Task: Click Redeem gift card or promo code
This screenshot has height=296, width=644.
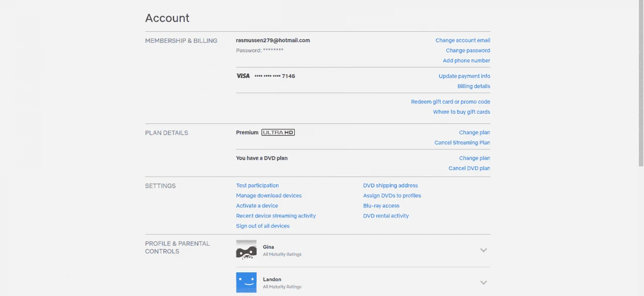Action: pos(450,102)
